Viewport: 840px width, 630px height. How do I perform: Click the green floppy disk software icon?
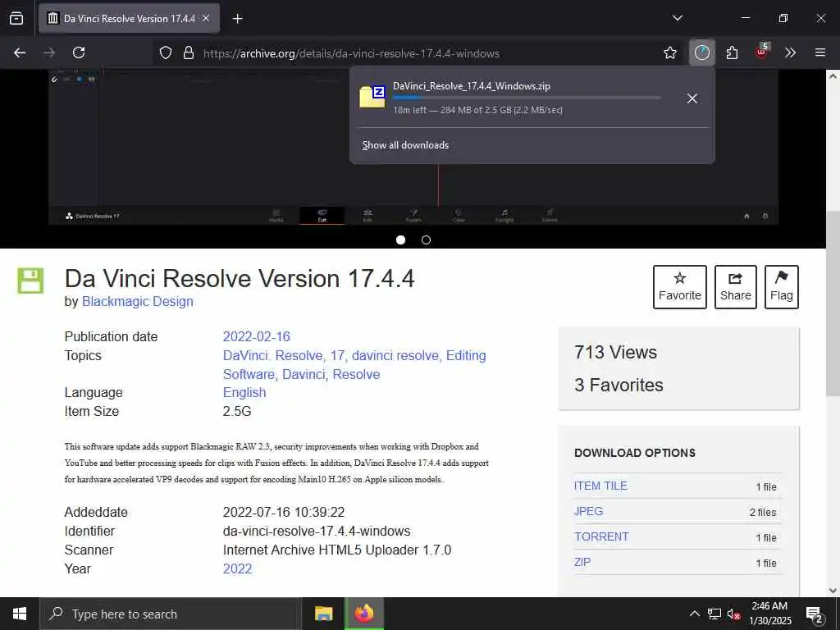pos(30,281)
